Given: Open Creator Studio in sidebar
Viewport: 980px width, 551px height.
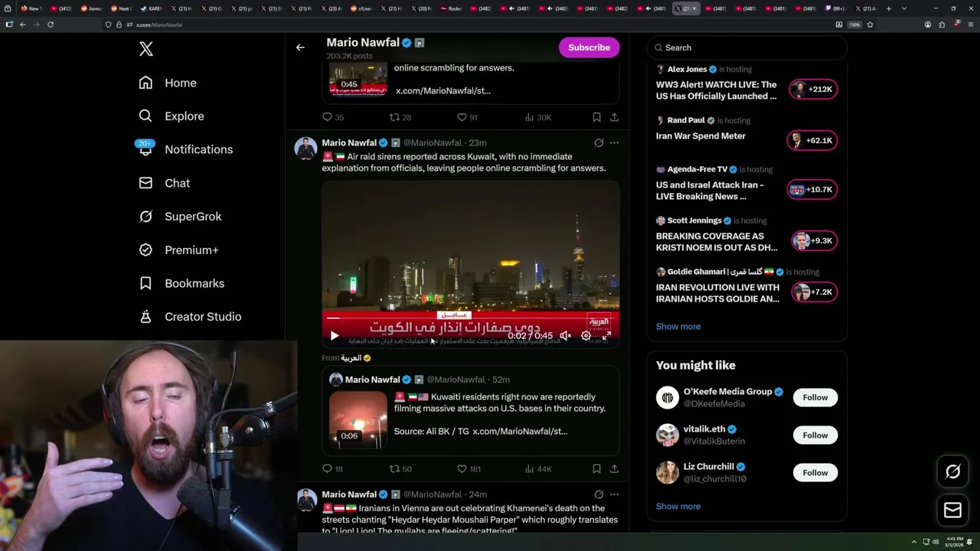Looking at the screenshot, I should click(x=189, y=317).
